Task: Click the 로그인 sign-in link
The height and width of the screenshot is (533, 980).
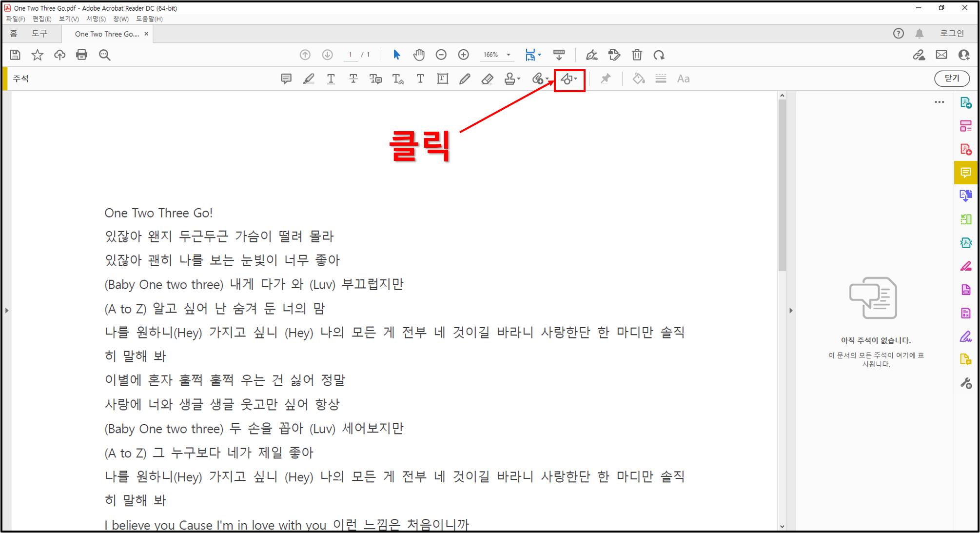Action: [x=952, y=33]
